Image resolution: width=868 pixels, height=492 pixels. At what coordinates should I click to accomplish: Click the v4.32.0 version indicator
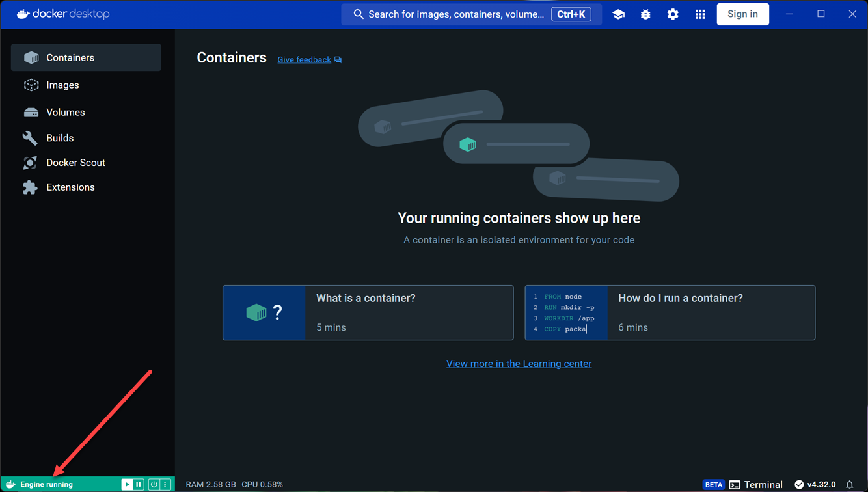coord(815,485)
